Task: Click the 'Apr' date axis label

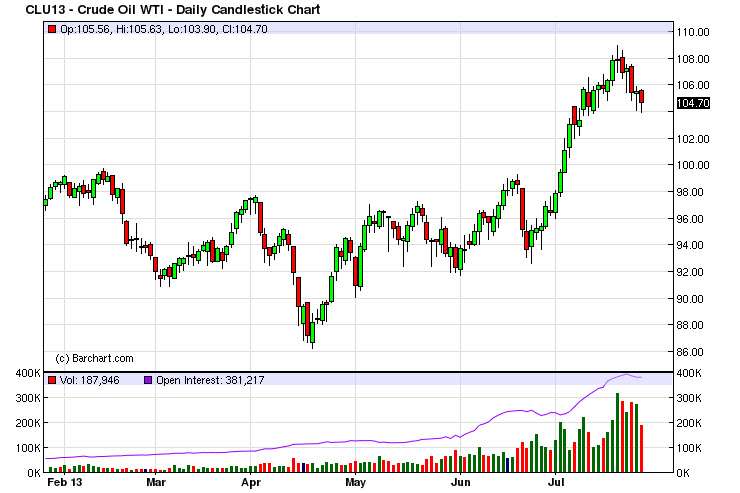Action: point(251,483)
